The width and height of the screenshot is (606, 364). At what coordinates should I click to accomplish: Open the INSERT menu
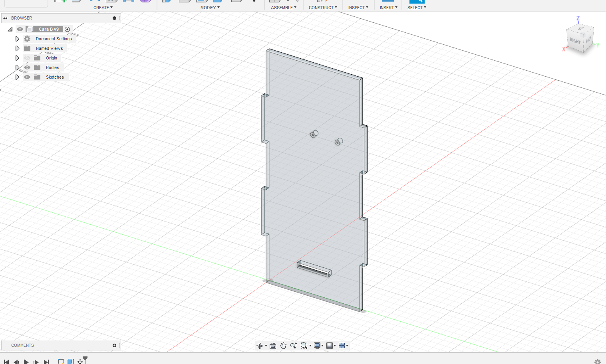click(x=389, y=8)
